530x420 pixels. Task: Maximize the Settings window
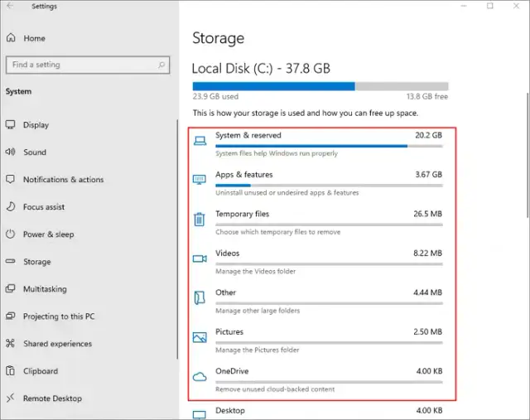pos(489,6)
